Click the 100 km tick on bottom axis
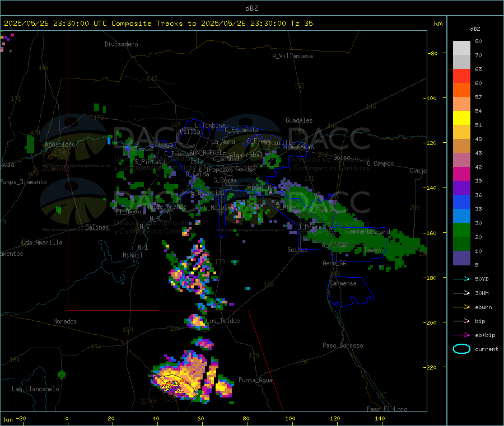Viewport: 504px width, 426px height. coord(290,418)
